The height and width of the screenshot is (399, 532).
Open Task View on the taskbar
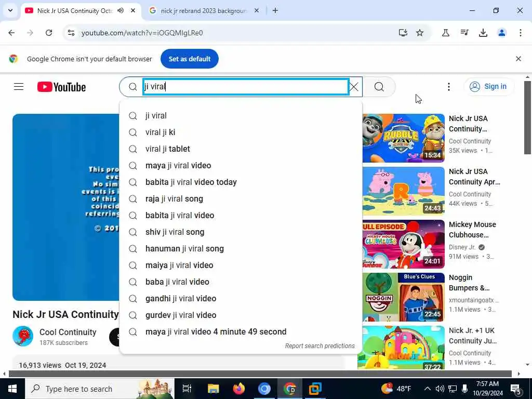187,389
